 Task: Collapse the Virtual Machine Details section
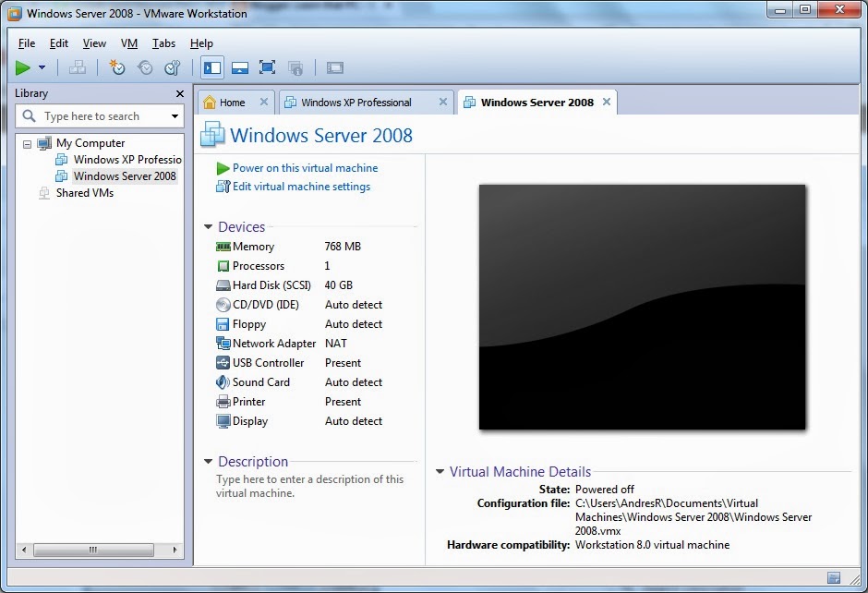coord(440,472)
